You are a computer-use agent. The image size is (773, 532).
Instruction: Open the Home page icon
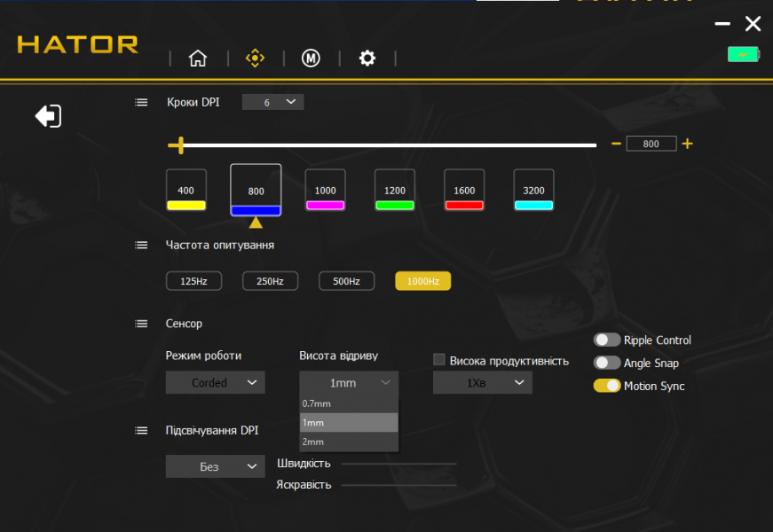pos(198,59)
